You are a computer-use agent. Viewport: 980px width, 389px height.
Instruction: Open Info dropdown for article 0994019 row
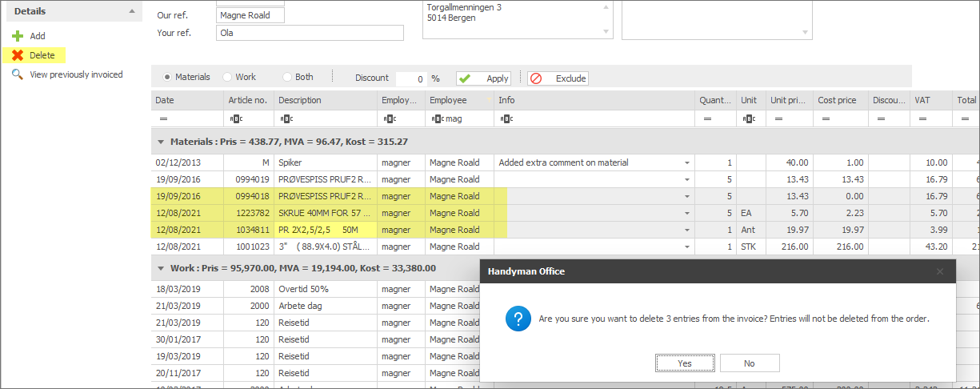(x=687, y=179)
